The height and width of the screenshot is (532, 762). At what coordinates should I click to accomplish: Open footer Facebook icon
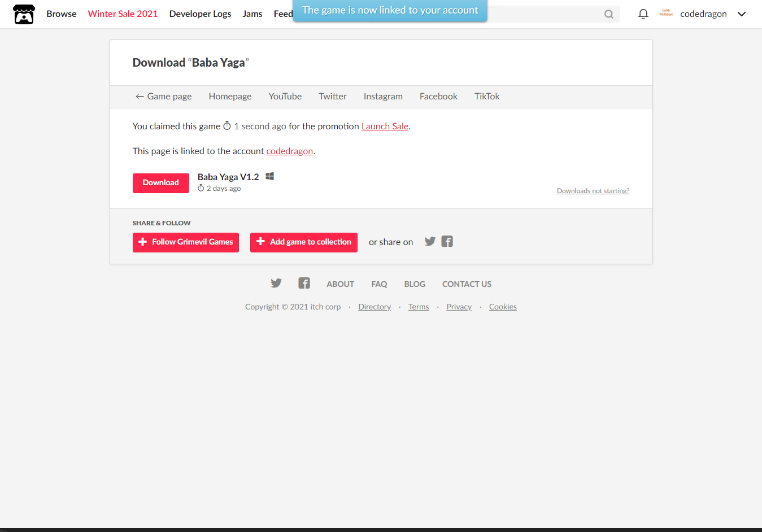click(304, 284)
